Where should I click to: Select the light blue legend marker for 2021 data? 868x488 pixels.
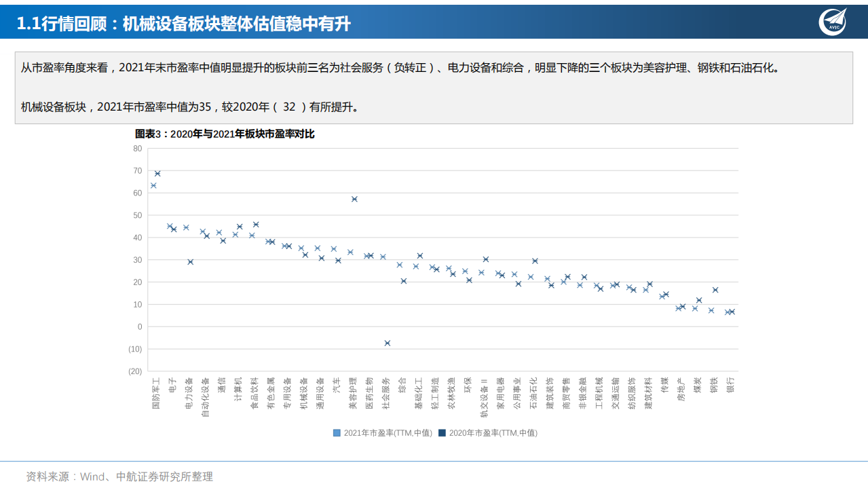(337, 432)
